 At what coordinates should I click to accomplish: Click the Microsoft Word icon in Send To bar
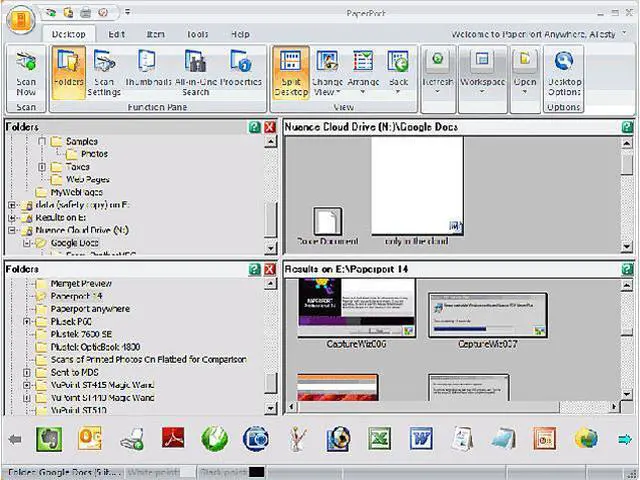click(420, 439)
